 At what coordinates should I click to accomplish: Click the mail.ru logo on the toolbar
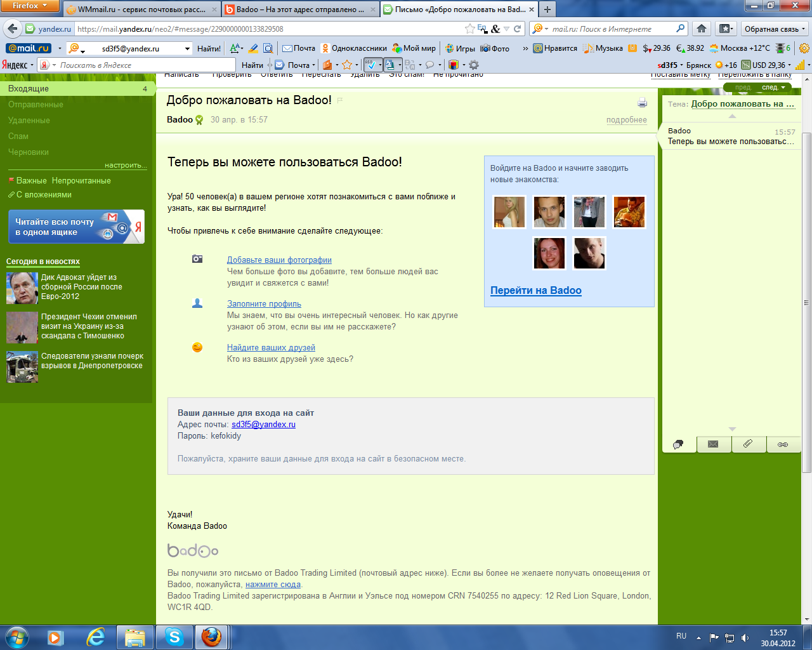point(29,48)
